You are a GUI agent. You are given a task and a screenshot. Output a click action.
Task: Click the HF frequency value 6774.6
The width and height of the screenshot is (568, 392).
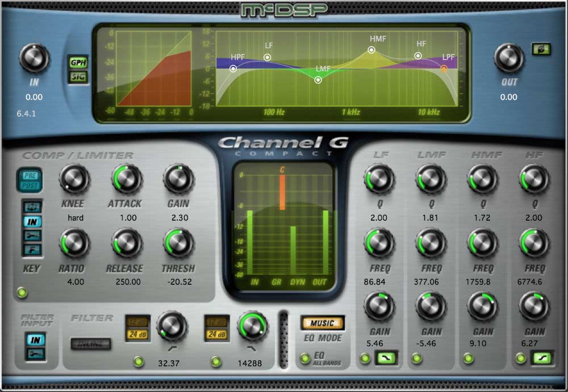tap(529, 281)
